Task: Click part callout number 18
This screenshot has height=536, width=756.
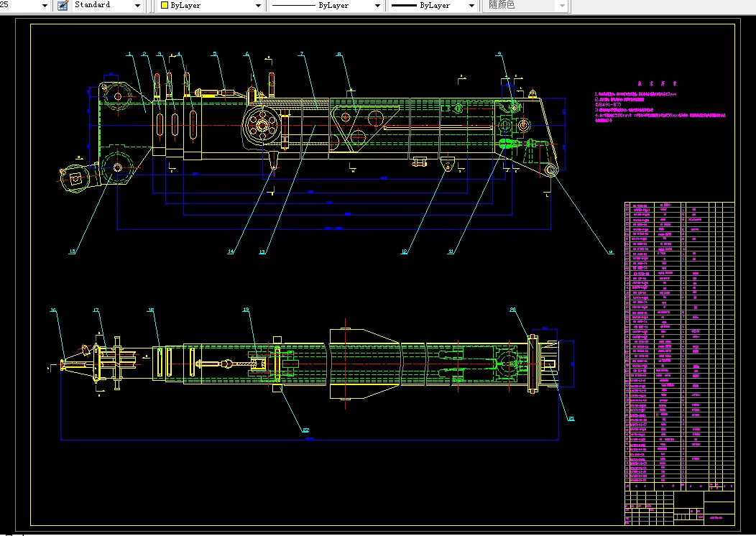Action: click(150, 310)
